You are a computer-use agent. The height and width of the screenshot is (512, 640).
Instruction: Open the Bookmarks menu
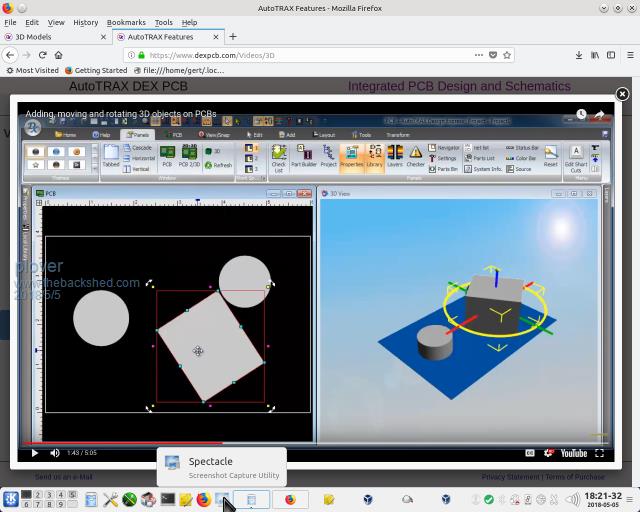coord(126,22)
